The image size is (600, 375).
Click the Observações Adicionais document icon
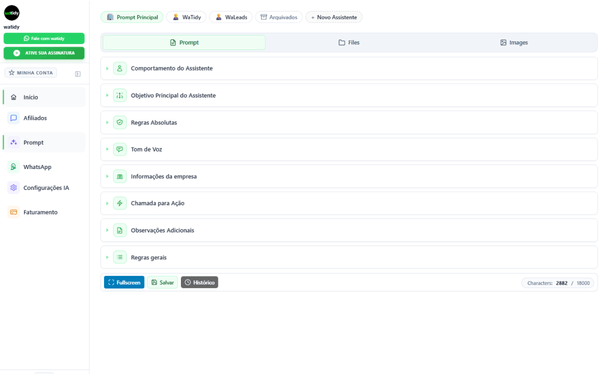(120, 230)
